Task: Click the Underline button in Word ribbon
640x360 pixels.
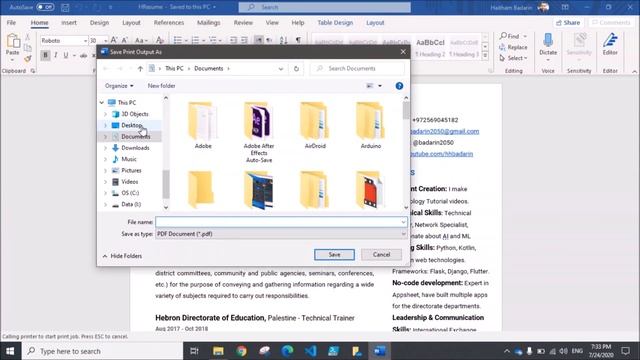Action: (x=66, y=55)
